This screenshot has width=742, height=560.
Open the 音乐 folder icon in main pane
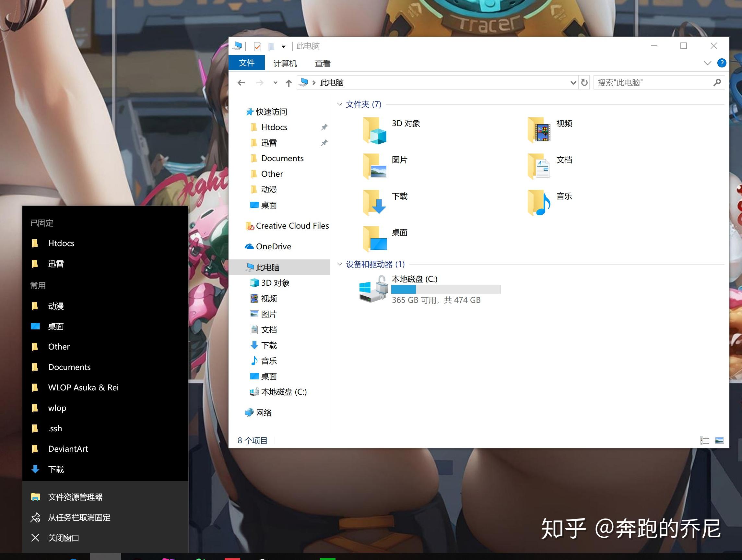coord(539,203)
